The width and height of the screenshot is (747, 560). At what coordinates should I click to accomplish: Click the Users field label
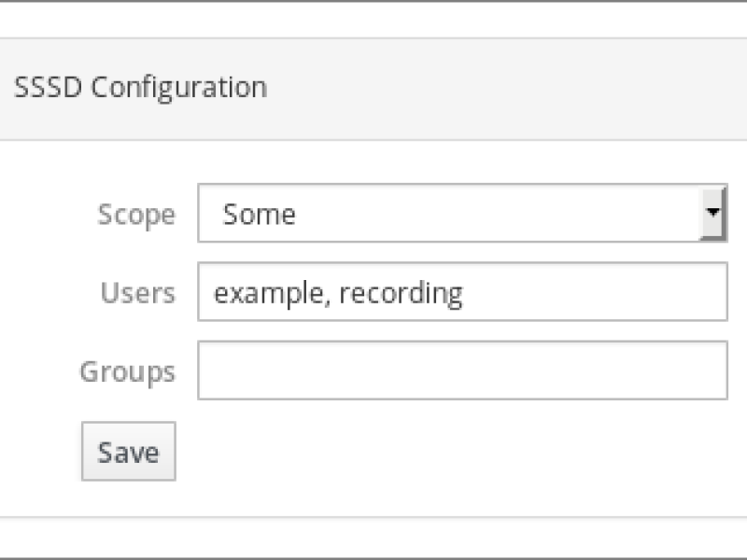coord(137,292)
